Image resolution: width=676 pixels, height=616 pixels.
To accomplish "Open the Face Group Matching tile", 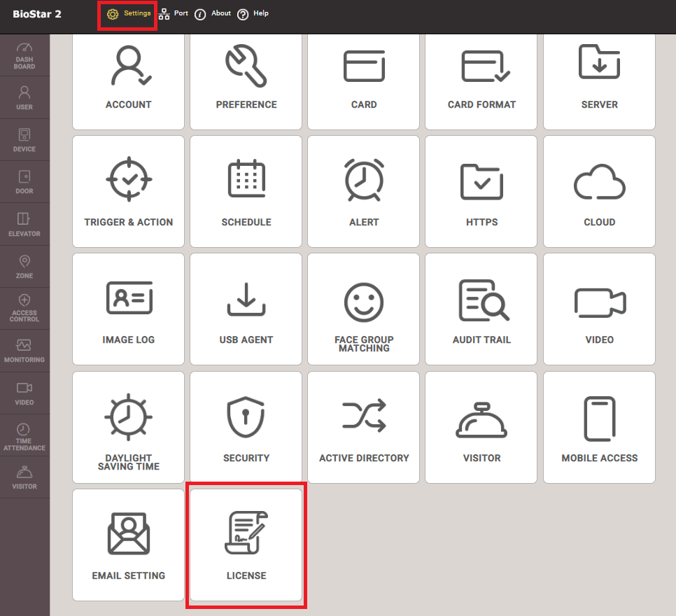I will tap(364, 309).
